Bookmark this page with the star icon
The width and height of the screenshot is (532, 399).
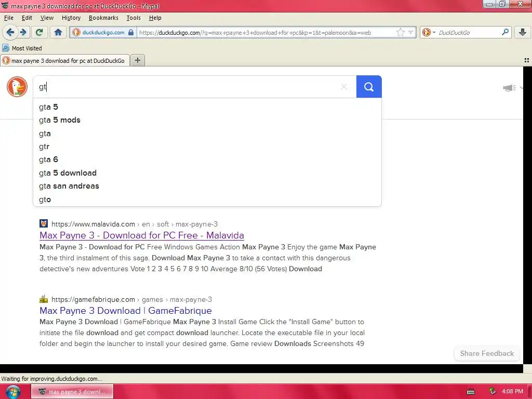pyautogui.click(x=401, y=33)
